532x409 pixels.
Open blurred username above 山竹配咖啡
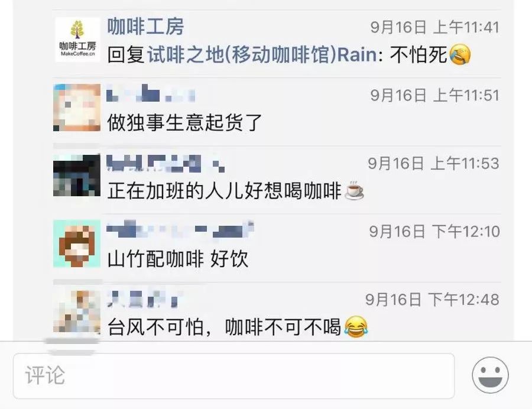(x=180, y=229)
